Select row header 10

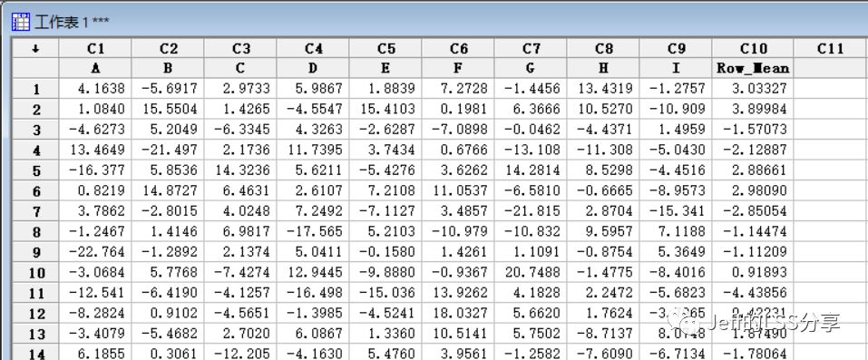click(35, 272)
